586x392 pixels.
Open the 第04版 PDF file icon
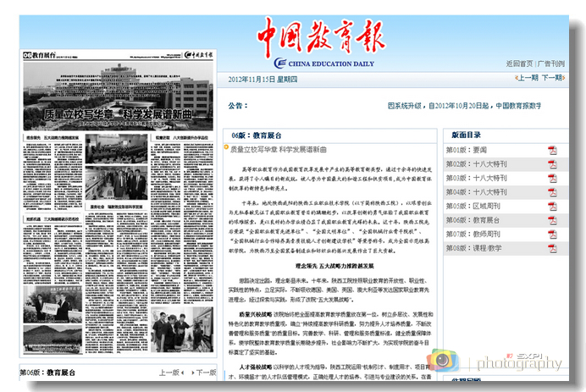click(x=552, y=192)
